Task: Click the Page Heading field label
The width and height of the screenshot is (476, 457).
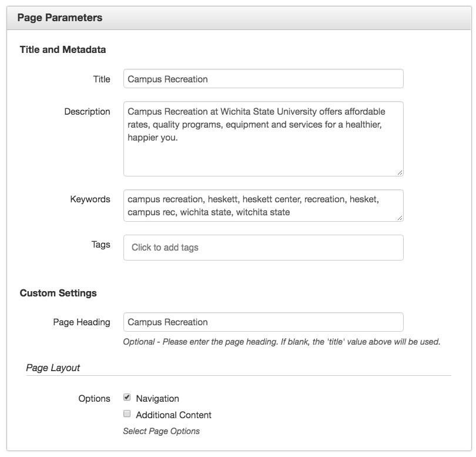Action: click(82, 322)
